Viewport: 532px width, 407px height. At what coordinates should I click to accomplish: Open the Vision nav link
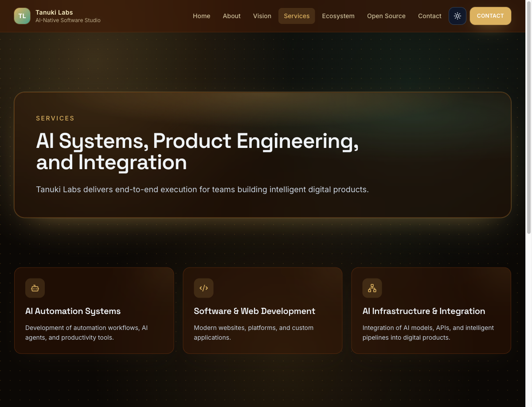(x=262, y=16)
